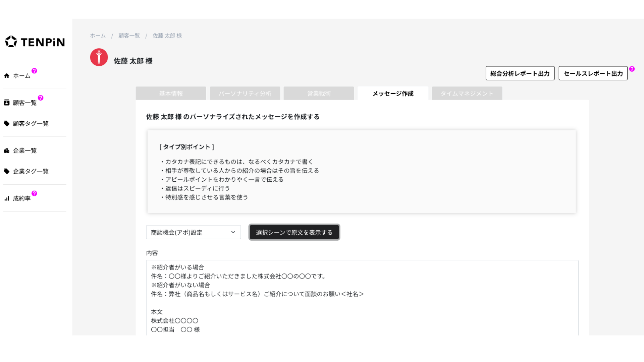Go to the タイムマネジメント tab
The width and height of the screenshot is (644, 362).
(x=467, y=94)
